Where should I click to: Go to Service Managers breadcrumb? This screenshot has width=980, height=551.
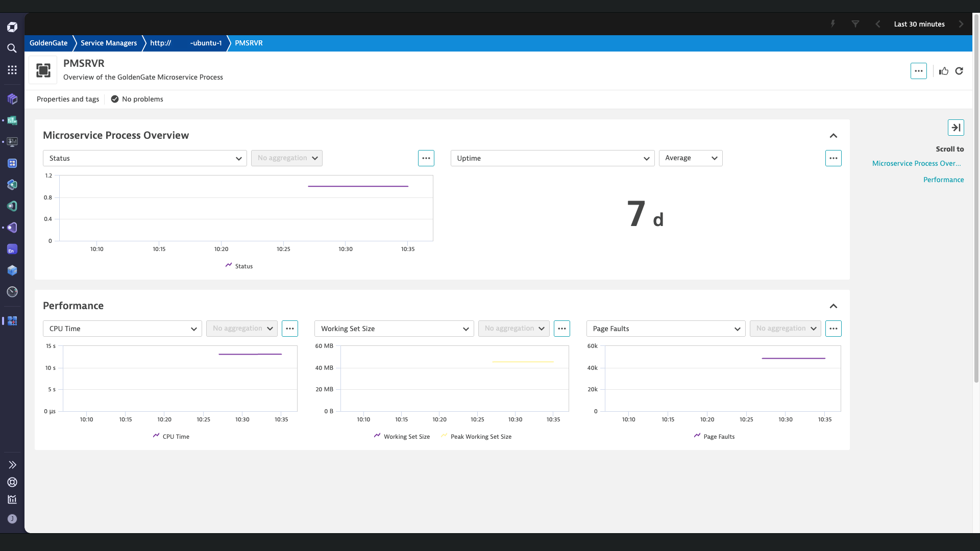[109, 43]
